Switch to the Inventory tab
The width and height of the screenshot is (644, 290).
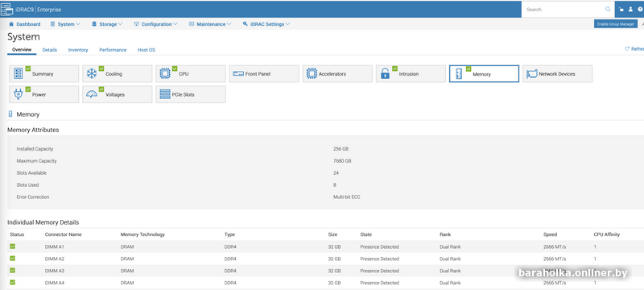78,50
